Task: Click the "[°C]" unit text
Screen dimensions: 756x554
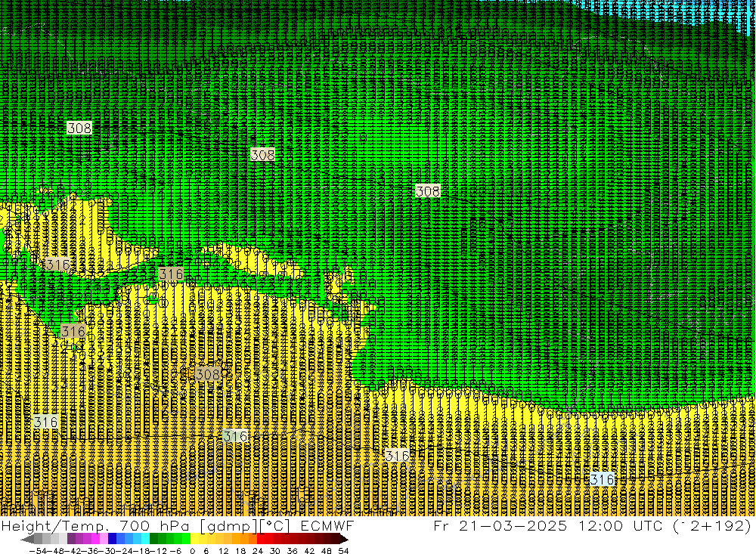Action: (x=274, y=525)
